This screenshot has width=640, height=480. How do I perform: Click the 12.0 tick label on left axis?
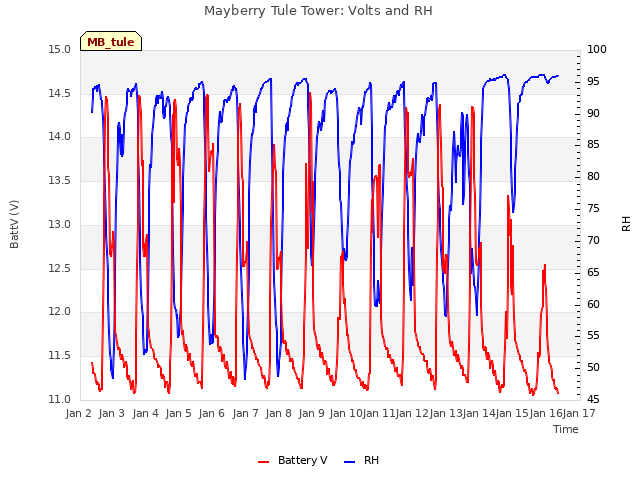(60, 312)
